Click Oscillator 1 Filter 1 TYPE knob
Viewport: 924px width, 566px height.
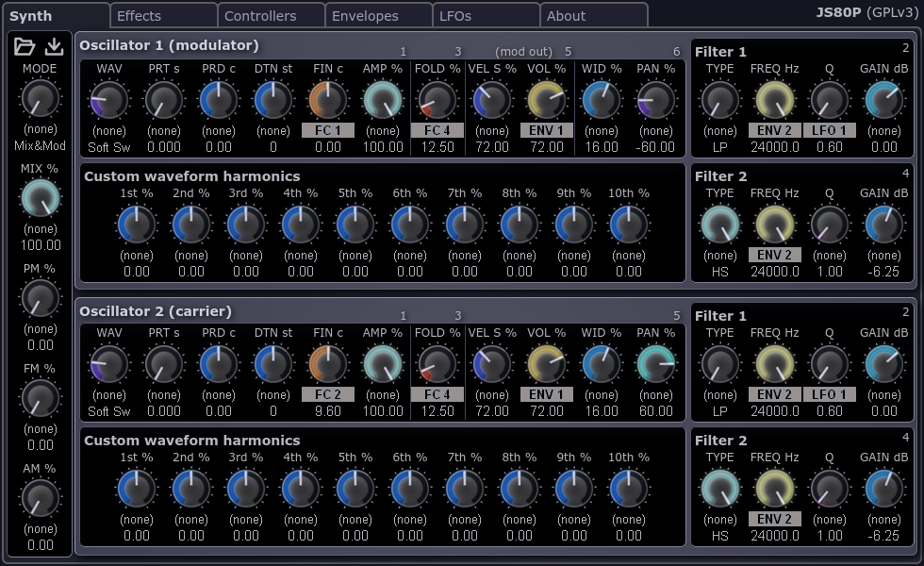(x=720, y=100)
